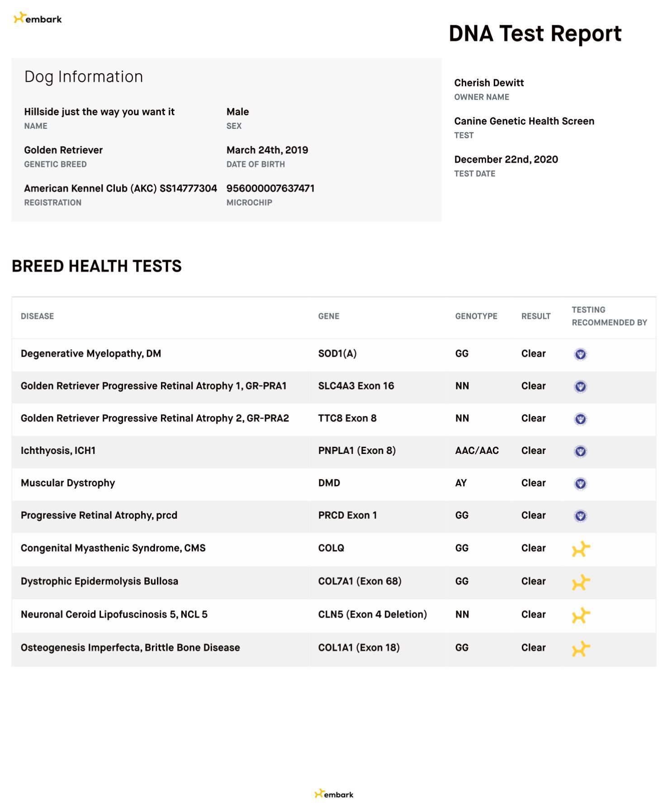Click Embark icon for Dystrophic Epidermolysis Bullosa
Image resolution: width=667 pixels, height=812 pixels.
tap(581, 582)
